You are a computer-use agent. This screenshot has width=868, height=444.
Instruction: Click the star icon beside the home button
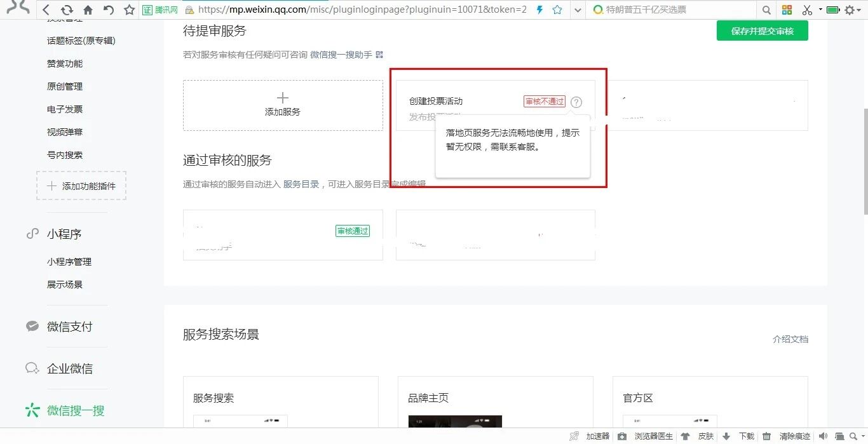click(130, 10)
